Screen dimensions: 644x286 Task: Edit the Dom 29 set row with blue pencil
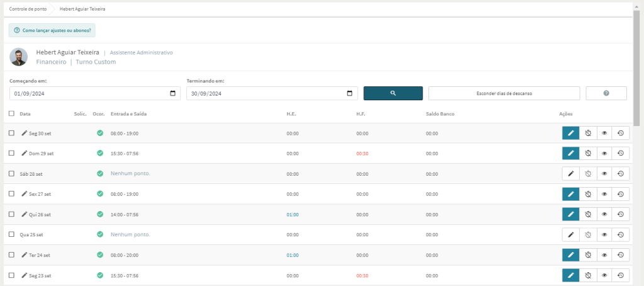tap(570, 153)
